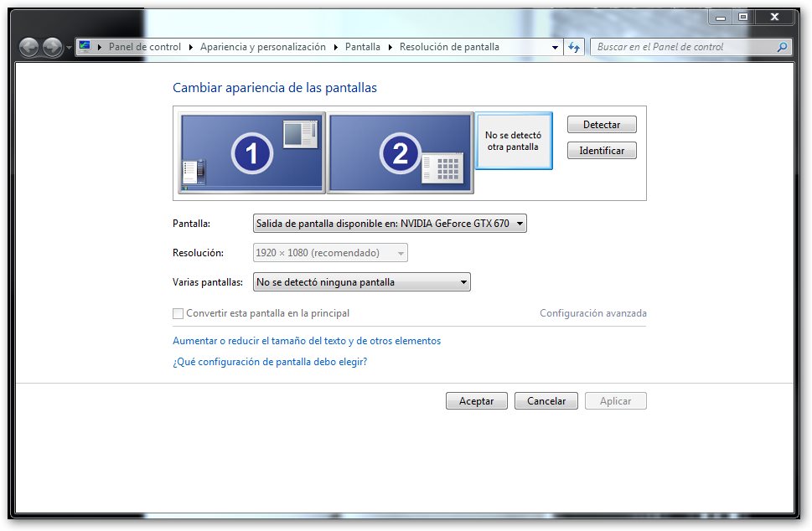Open the Resolución dropdown
812x531 pixels.
[x=330, y=253]
